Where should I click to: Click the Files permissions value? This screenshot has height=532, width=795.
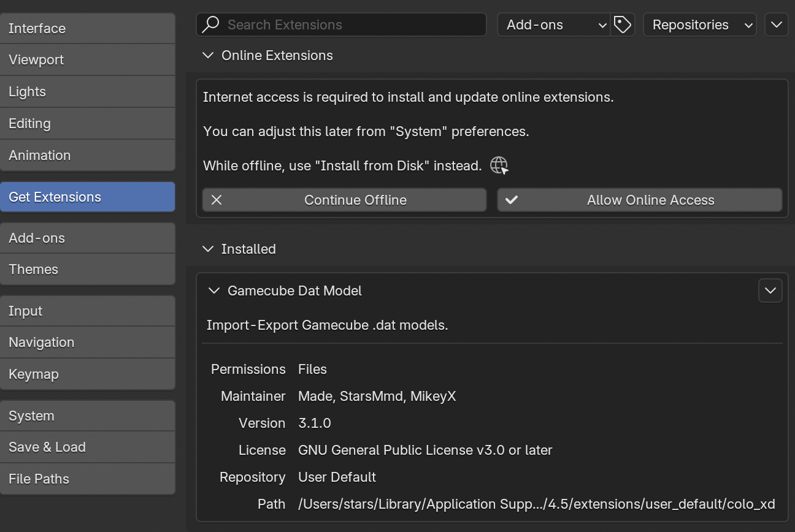(312, 370)
